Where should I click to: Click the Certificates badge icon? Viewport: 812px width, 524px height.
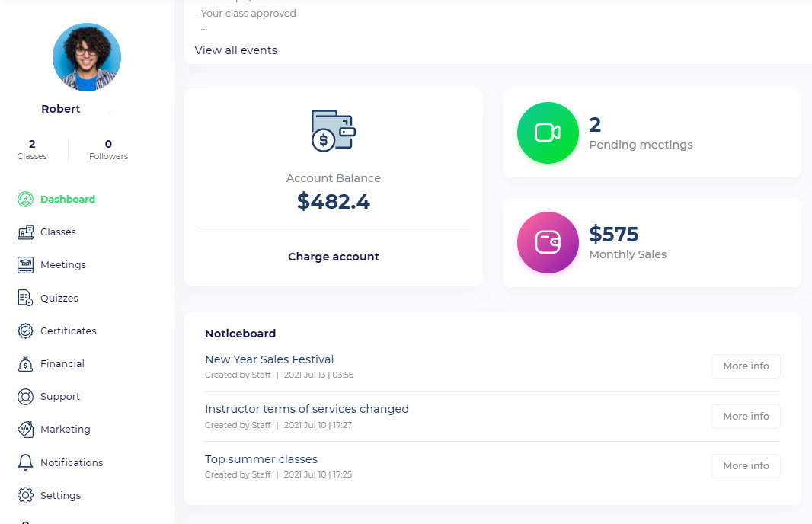point(25,331)
